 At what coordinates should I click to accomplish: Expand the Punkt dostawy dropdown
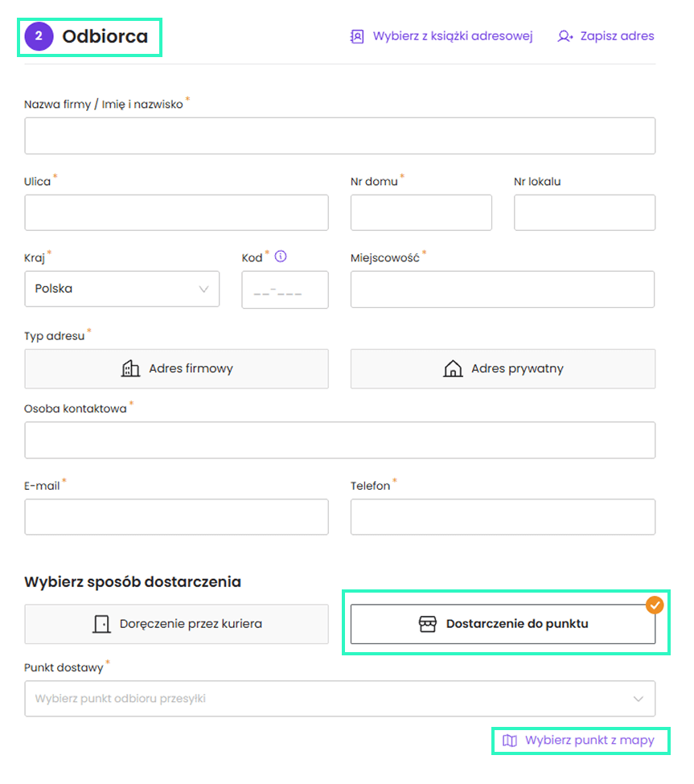click(x=339, y=699)
